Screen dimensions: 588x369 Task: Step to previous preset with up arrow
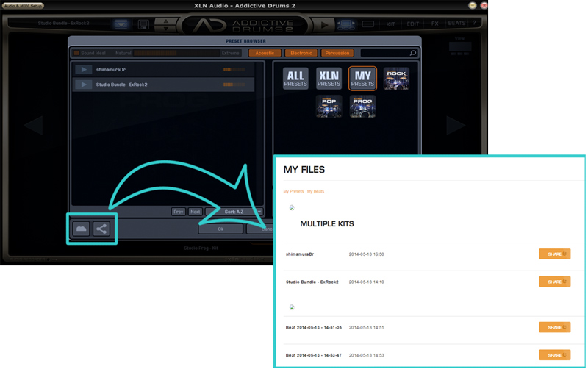point(166,21)
